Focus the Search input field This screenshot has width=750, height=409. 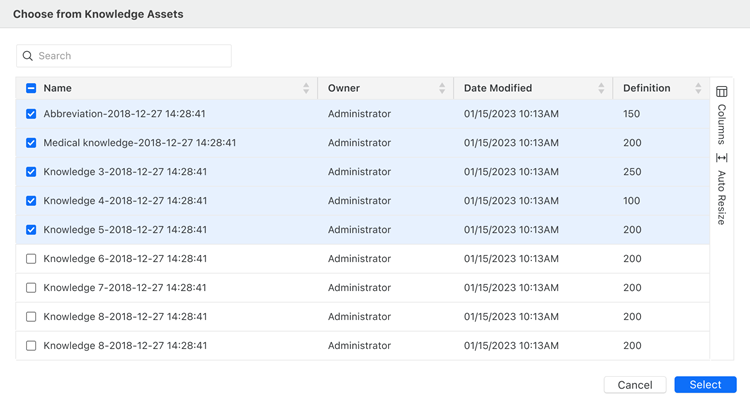[x=130, y=56]
